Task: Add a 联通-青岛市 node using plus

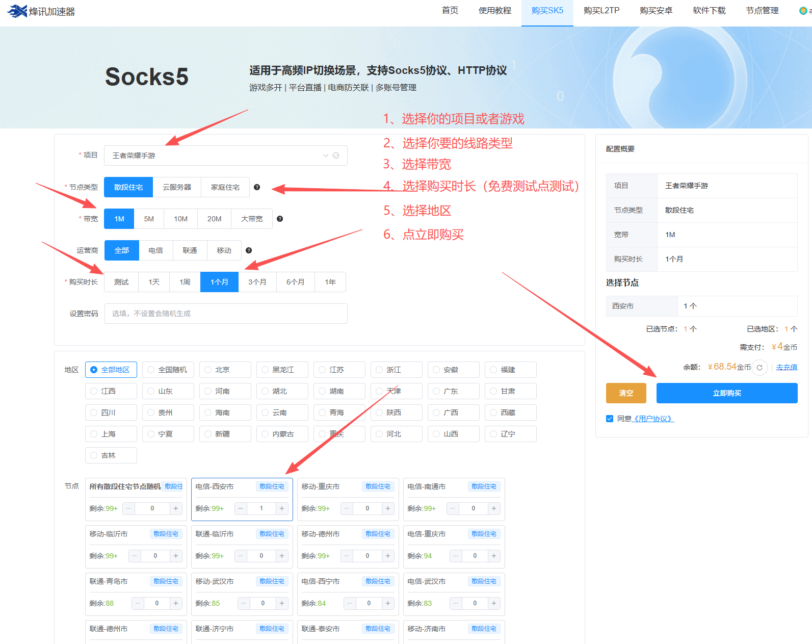Action: [176, 603]
